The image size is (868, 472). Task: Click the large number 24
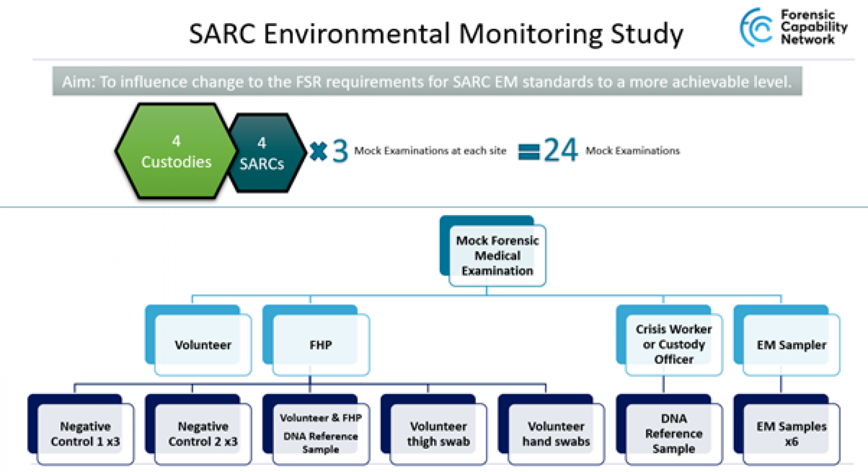click(561, 149)
